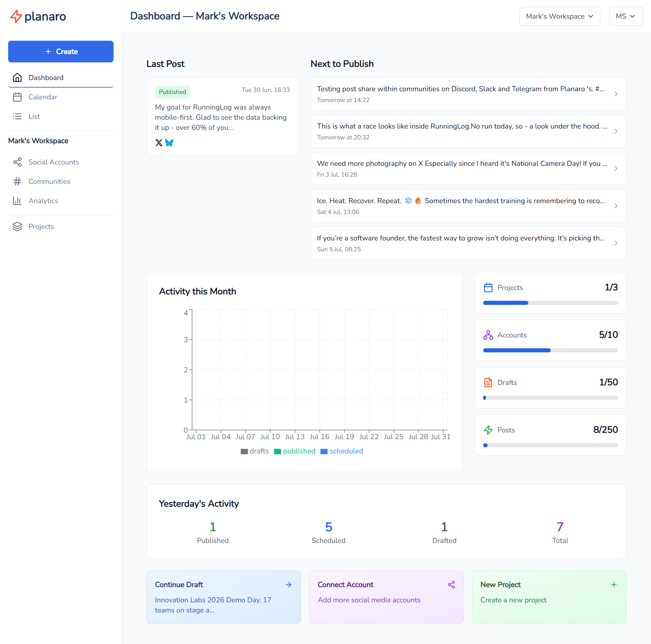Click the network icon on Accounts quota card
Viewport: 651px width, 644px height.
click(x=488, y=335)
